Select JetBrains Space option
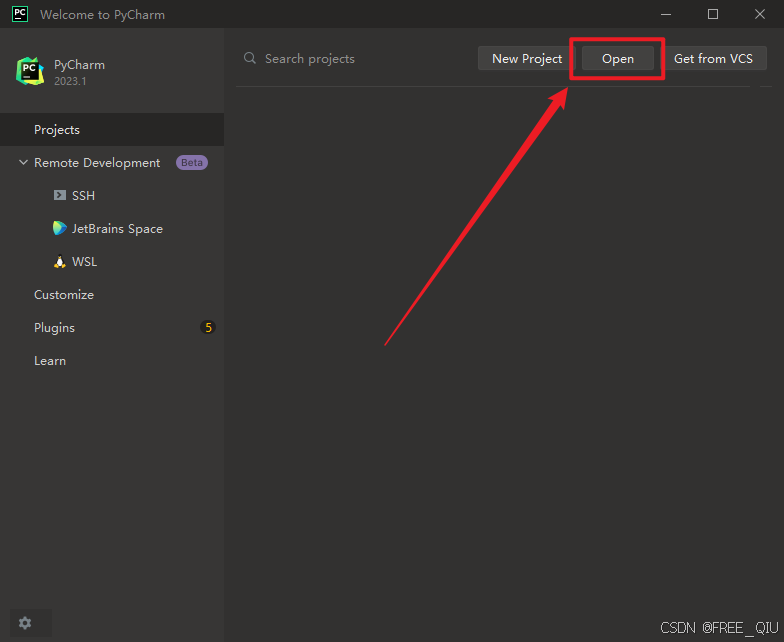784x642 pixels. coord(117,228)
